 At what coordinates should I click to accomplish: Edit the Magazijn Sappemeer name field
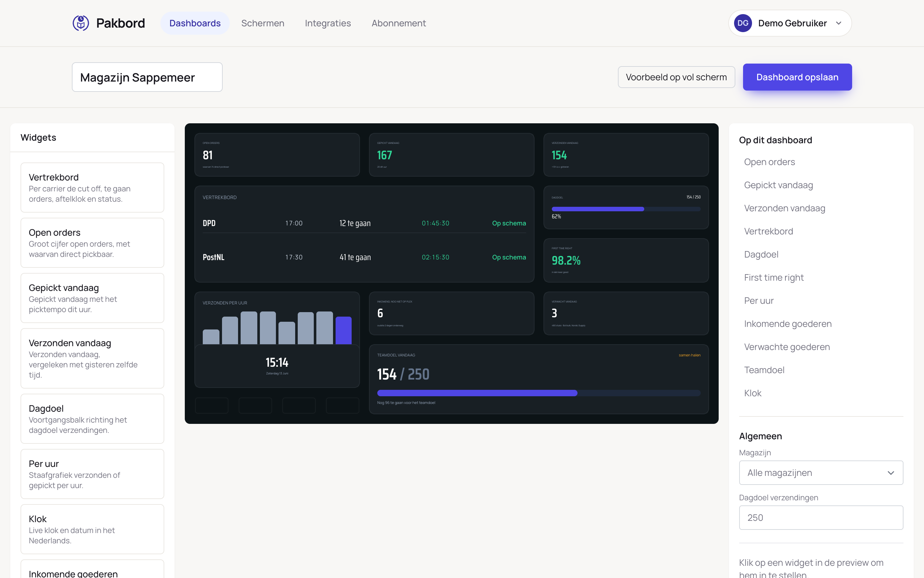click(x=147, y=77)
